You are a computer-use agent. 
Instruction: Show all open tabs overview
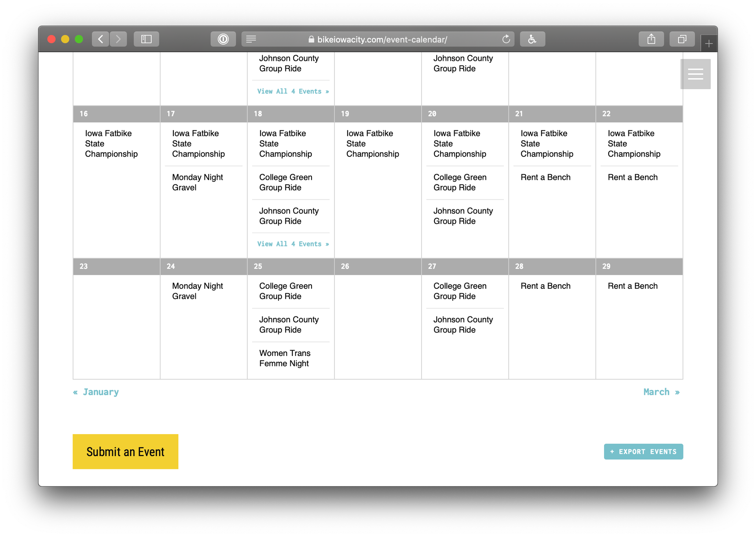(682, 39)
